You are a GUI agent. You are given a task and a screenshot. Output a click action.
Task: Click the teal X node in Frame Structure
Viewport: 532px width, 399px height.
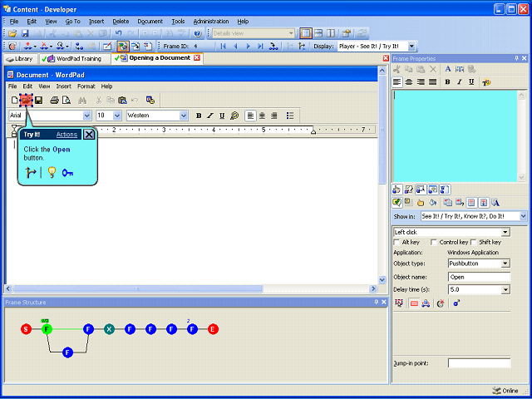point(109,329)
